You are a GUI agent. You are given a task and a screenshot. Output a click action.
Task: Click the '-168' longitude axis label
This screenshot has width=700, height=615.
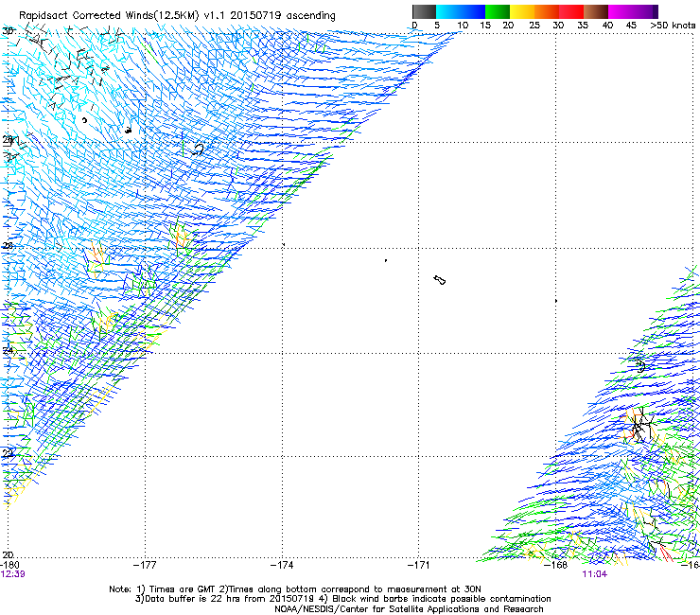click(x=556, y=565)
